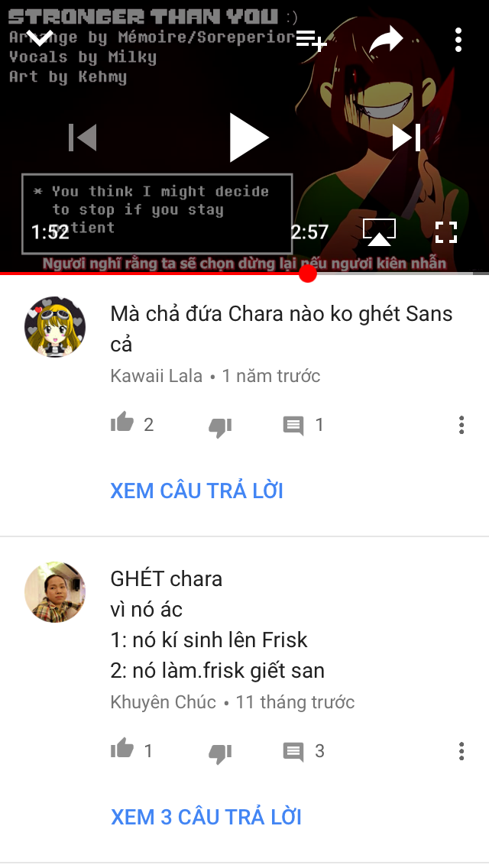
Task: Like Kawaii Lala's comment
Action: pos(122,423)
